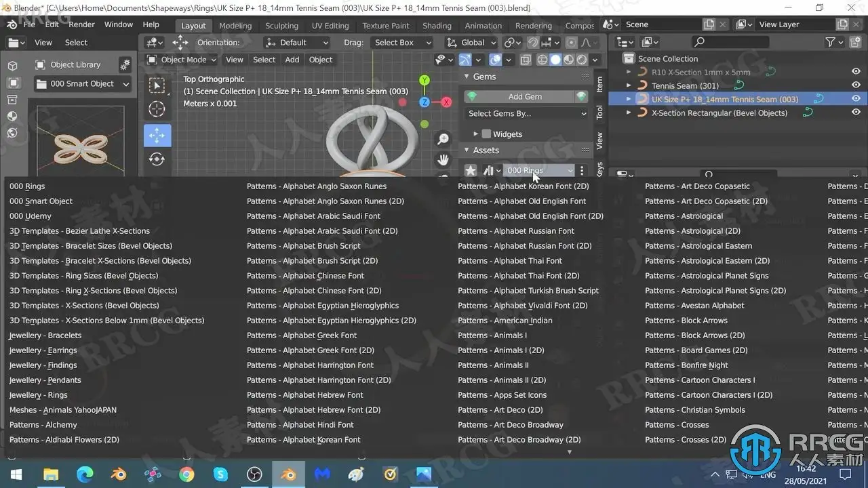Hide the R10 X-Section 1mm x 5mm collection
The image size is (868, 488).
(x=856, y=72)
